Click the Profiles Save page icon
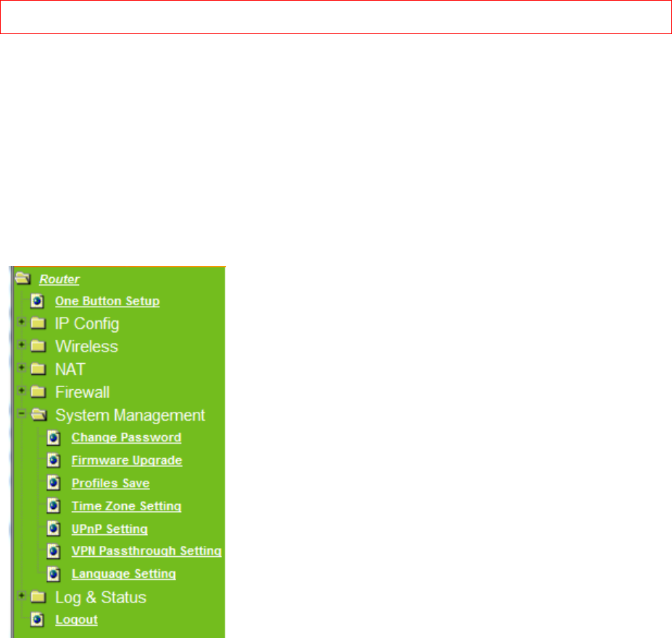This screenshot has width=672, height=638. (x=54, y=484)
